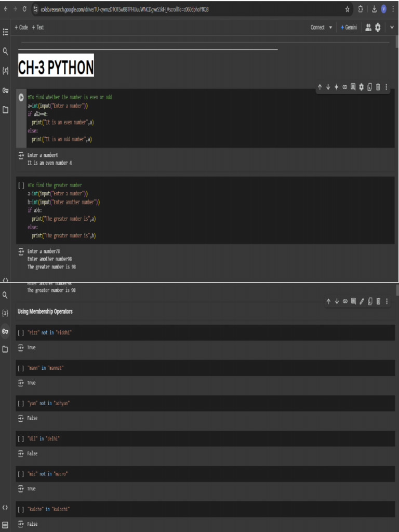Add a new cell with '+ Code'
Image resolution: width=399 pixels, height=532 pixels.
(x=21, y=28)
